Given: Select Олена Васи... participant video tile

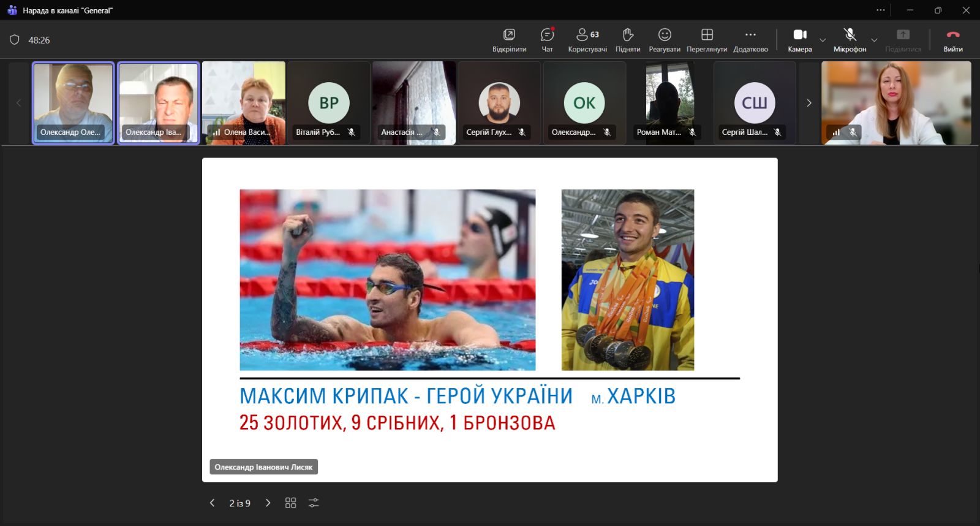Looking at the screenshot, I should pyautogui.click(x=244, y=103).
